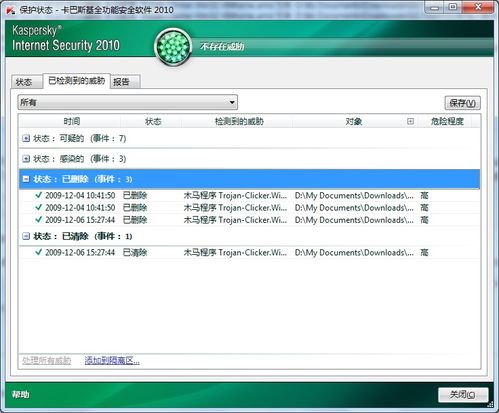Click the column chooser plus icon beside 对象
The image size is (499, 413).
click(x=410, y=121)
